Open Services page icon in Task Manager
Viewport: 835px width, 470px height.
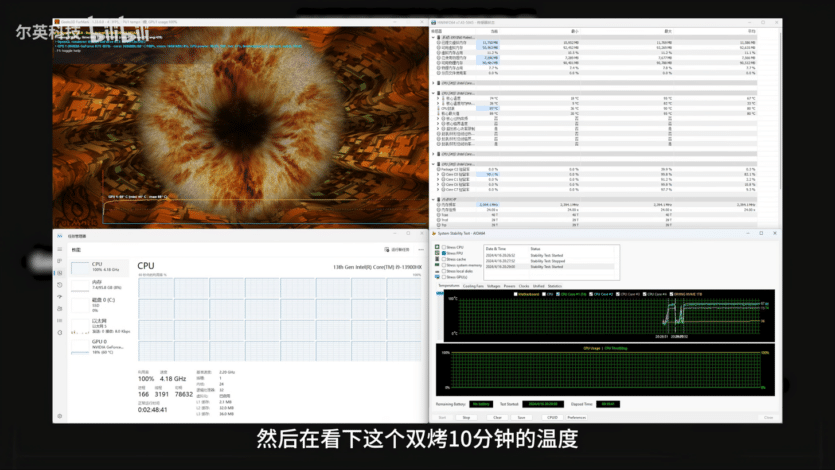60,333
